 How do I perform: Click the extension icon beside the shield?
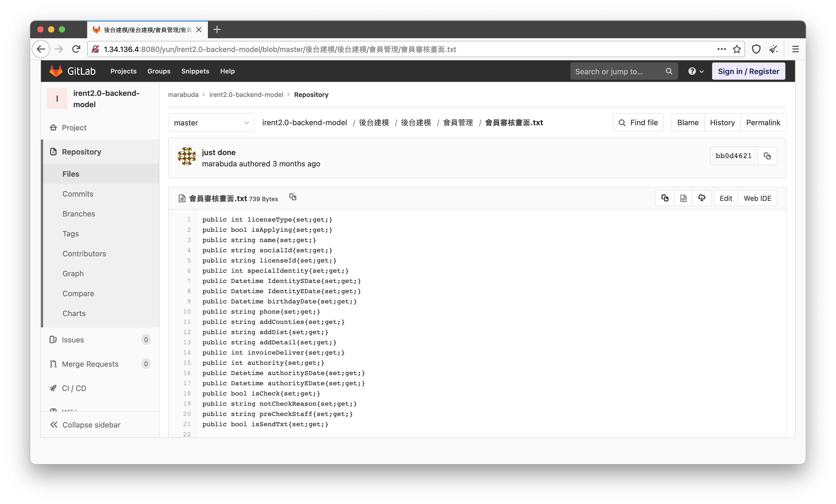point(774,49)
